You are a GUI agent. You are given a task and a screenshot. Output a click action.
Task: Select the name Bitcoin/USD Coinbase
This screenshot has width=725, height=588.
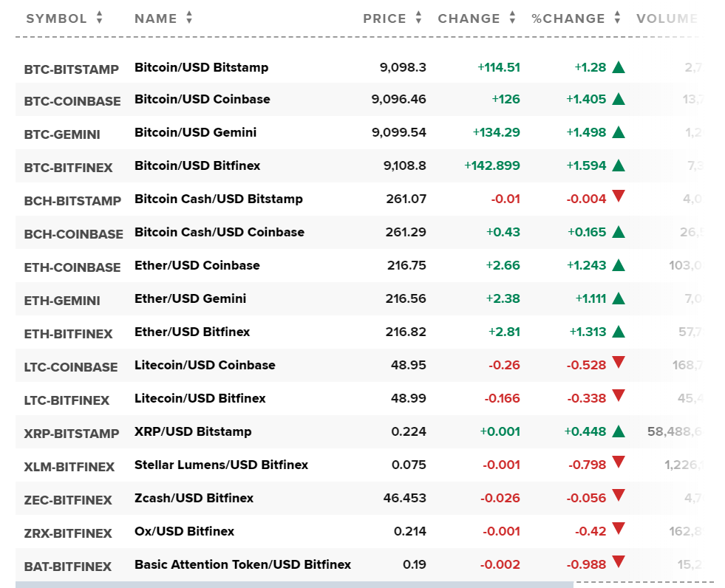click(202, 99)
